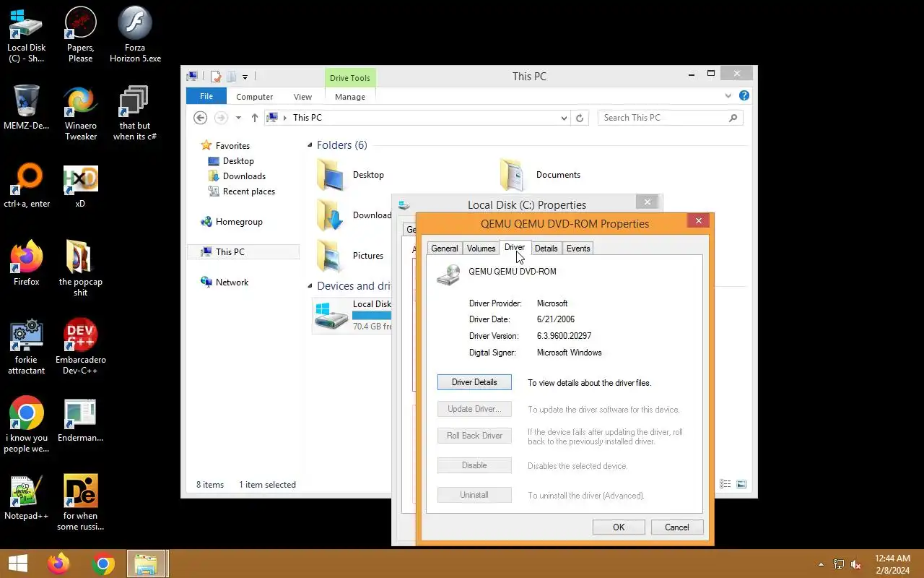924x578 pixels.
Task: Click the Driver Details button
Action: (474, 382)
